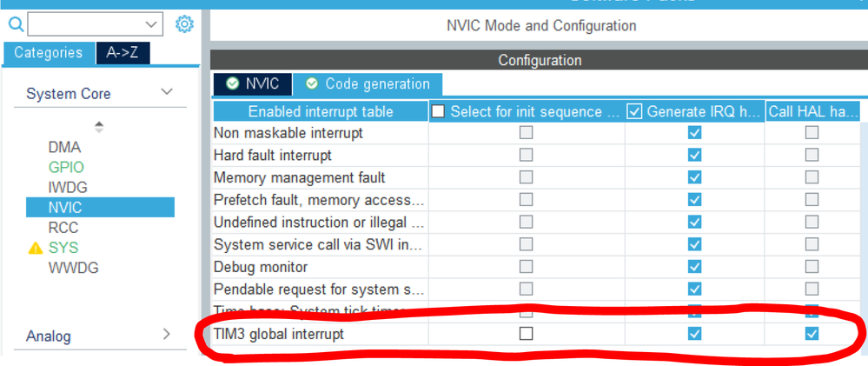Open the settings gear icon
The height and width of the screenshot is (366, 868).
click(x=184, y=24)
